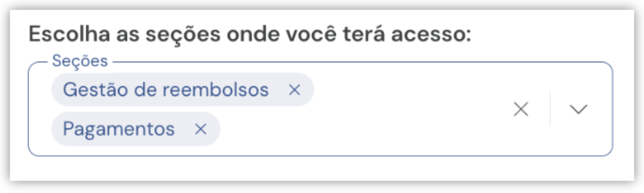Viewport: 644px width, 193px height.
Task: Delete reembolsos section via its cross
Action: click(294, 89)
